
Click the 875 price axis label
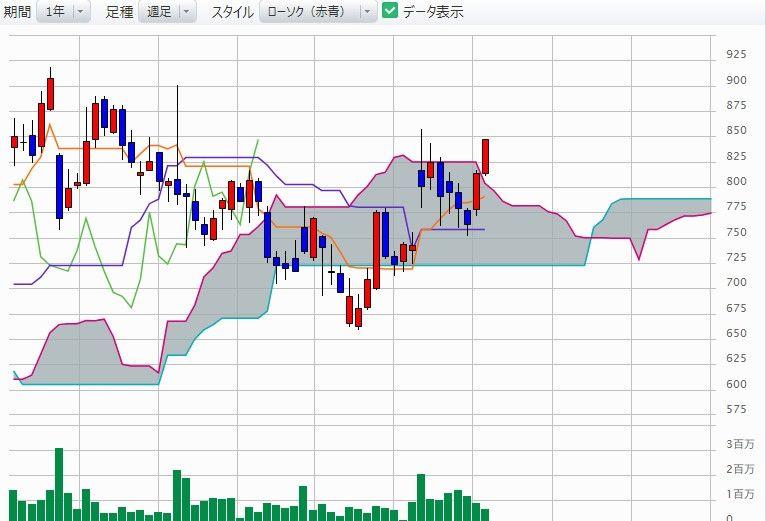[x=736, y=105]
